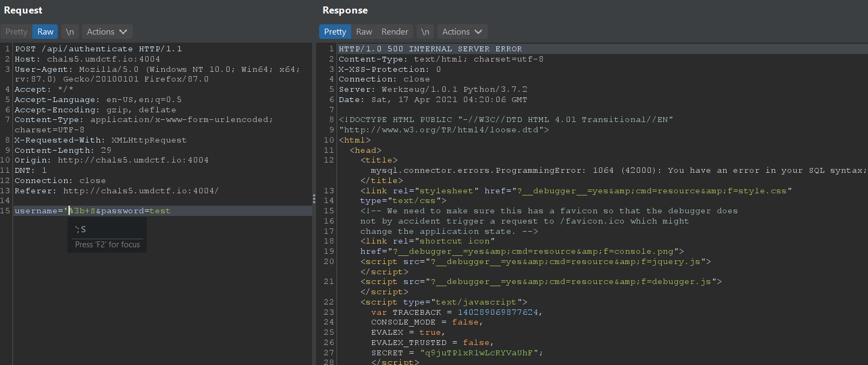Click the X-XSS-Protection: 0 header
The image size is (868, 365).
[x=390, y=69]
